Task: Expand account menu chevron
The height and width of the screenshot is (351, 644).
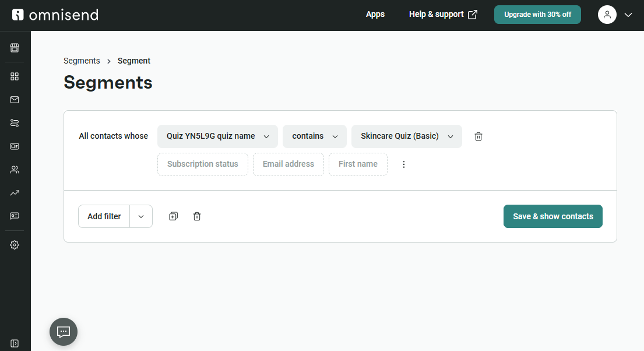Action: [628, 15]
